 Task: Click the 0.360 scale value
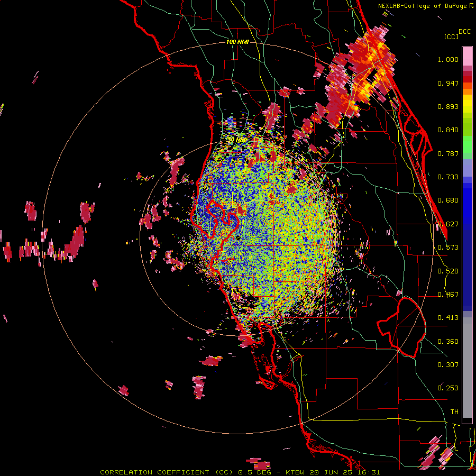pos(448,342)
